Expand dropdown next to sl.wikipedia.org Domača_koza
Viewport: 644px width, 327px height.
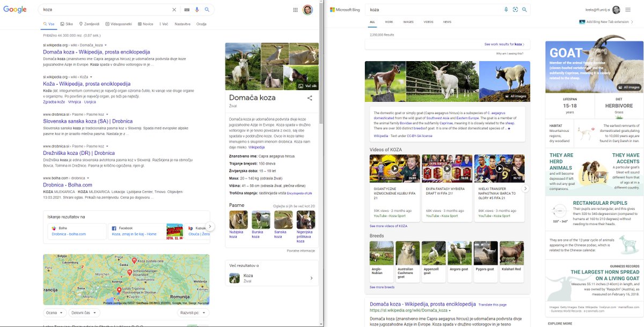coord(106,45)
